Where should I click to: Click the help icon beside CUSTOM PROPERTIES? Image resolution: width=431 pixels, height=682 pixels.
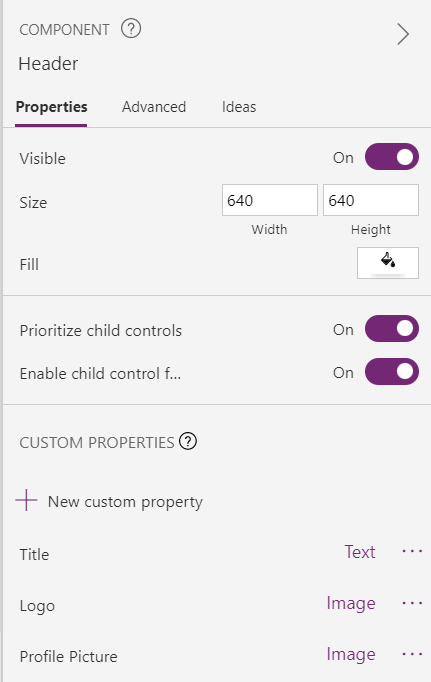[x=188, y=441]
